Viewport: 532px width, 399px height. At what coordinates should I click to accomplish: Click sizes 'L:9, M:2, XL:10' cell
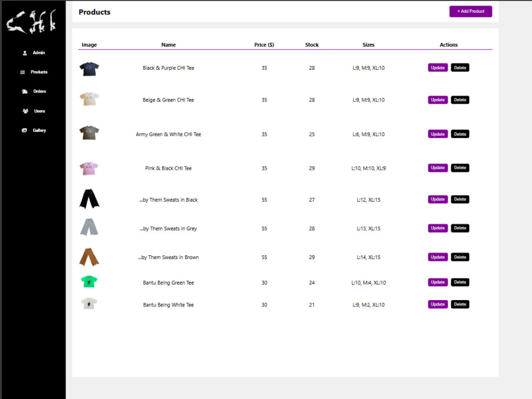(369, 305)
